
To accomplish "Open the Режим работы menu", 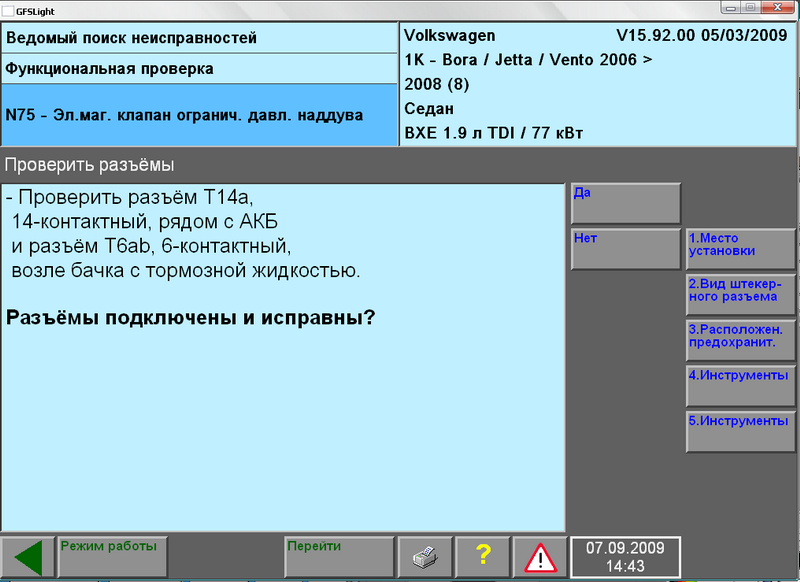I will point(113,557).
